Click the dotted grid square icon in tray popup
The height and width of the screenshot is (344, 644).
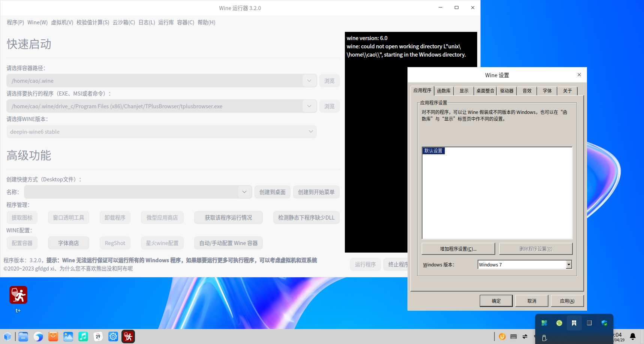click(589, 323)
